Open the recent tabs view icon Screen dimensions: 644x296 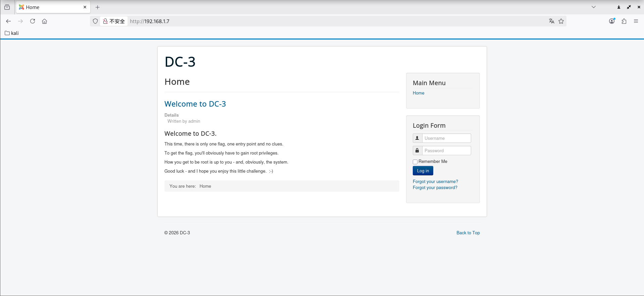click(7, 7)
